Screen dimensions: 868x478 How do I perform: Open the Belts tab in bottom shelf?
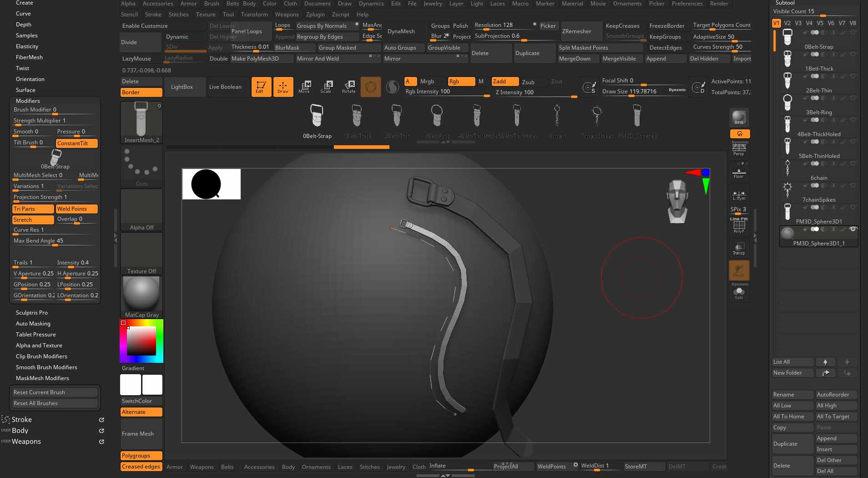pyautogui.click(x=227, y=467)
